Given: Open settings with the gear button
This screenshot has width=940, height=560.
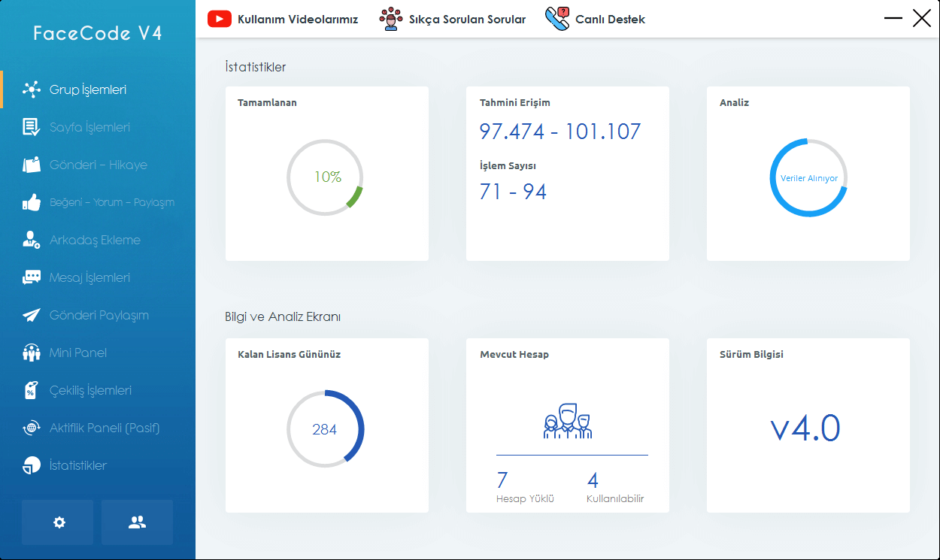Looking at the screenshot, I should (x=58, y=522).
